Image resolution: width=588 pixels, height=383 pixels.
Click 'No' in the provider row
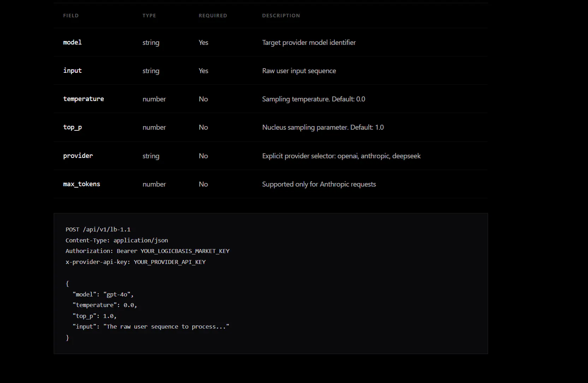pos(203,156)
